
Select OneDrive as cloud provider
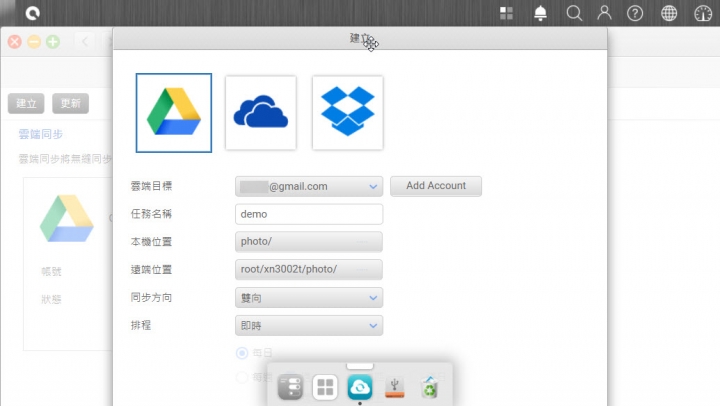pyautogui.click(x=261, y=113)
